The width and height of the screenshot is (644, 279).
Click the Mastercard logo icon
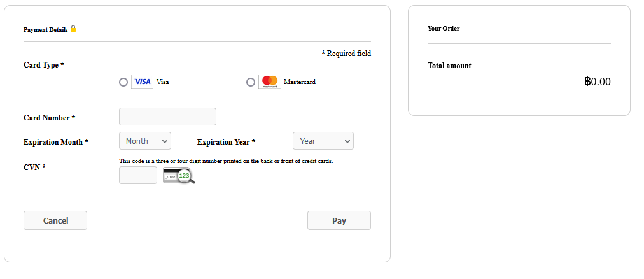click(270, 82)
